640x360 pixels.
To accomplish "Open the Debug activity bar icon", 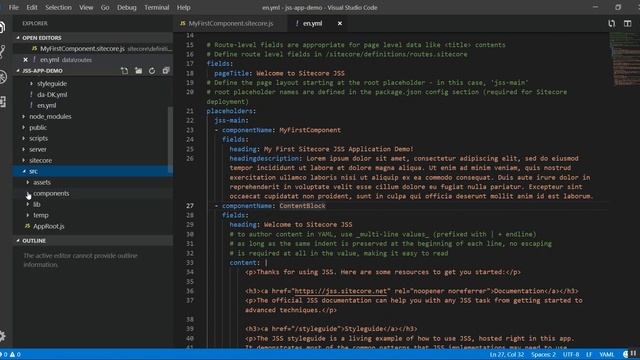I will coord(3,77).
